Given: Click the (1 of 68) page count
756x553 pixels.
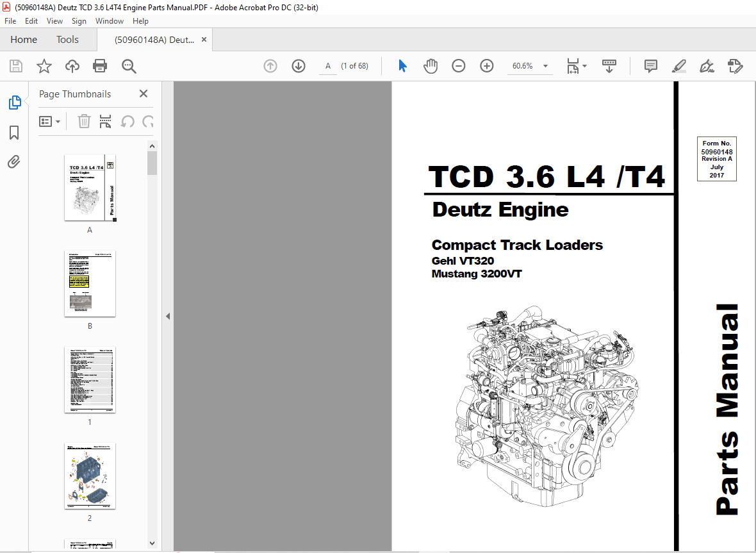Looking at the screenshot, I should [x=354, y=66].
